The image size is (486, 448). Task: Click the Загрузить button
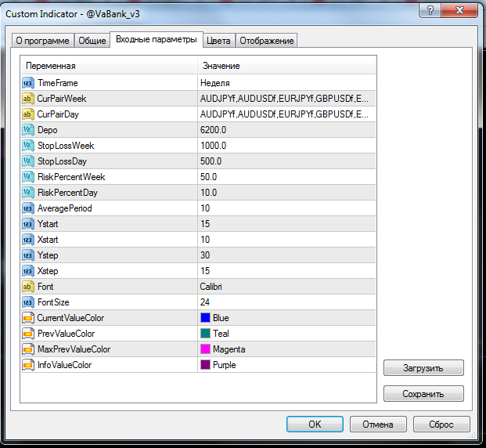pos(423,368)
